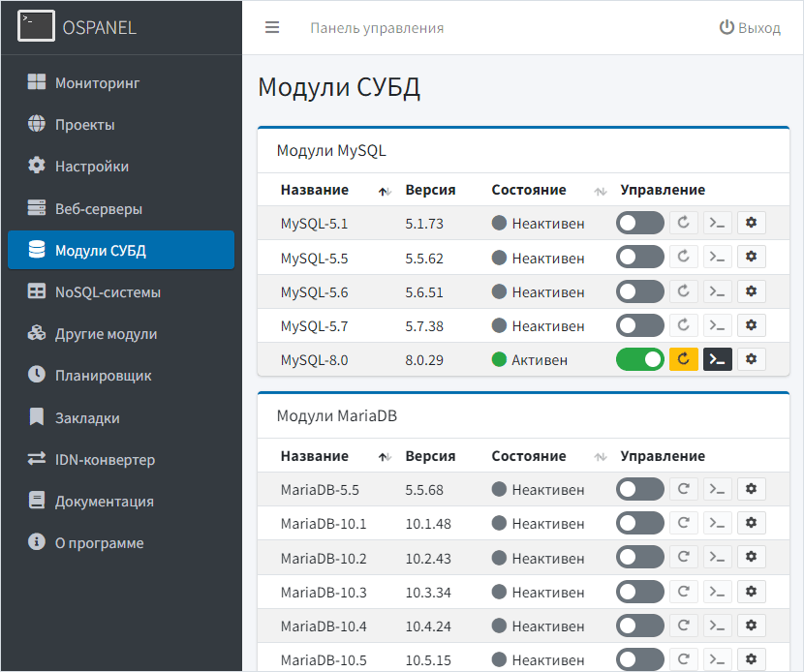Open settings gear for MySQL-5.6
This screenshot has width=804, height=672.
pyautogui.click(x=751, y=291)
